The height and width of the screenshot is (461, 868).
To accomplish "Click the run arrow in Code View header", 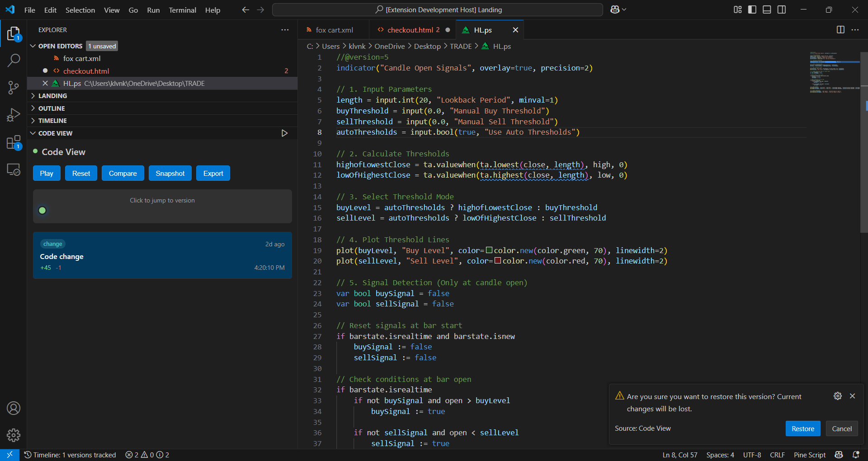I will (284, 133).
